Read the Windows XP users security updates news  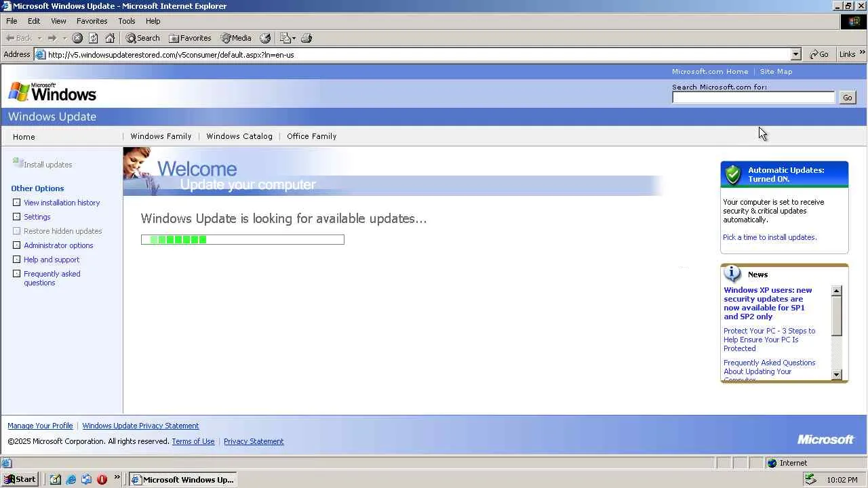click(768, 303)
